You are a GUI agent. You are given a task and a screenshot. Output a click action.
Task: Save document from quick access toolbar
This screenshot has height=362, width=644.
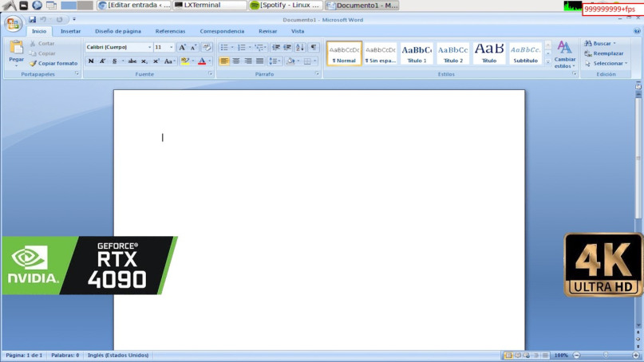pyautogui.click(x=32, y=19)
